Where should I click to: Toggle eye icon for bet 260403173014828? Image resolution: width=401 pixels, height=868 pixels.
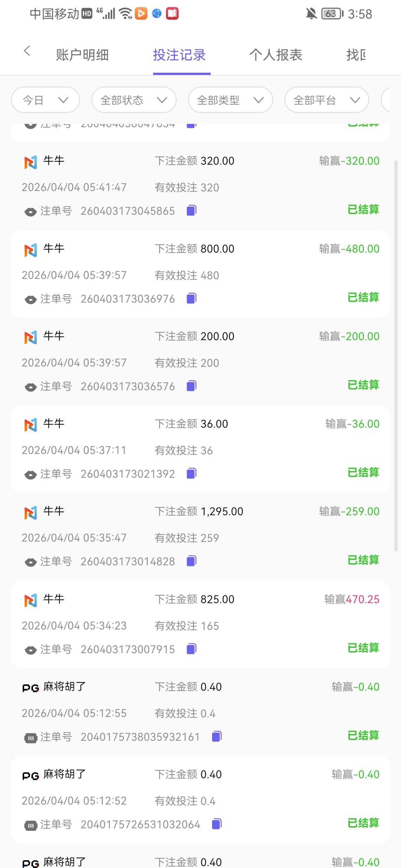pos(30,562)
